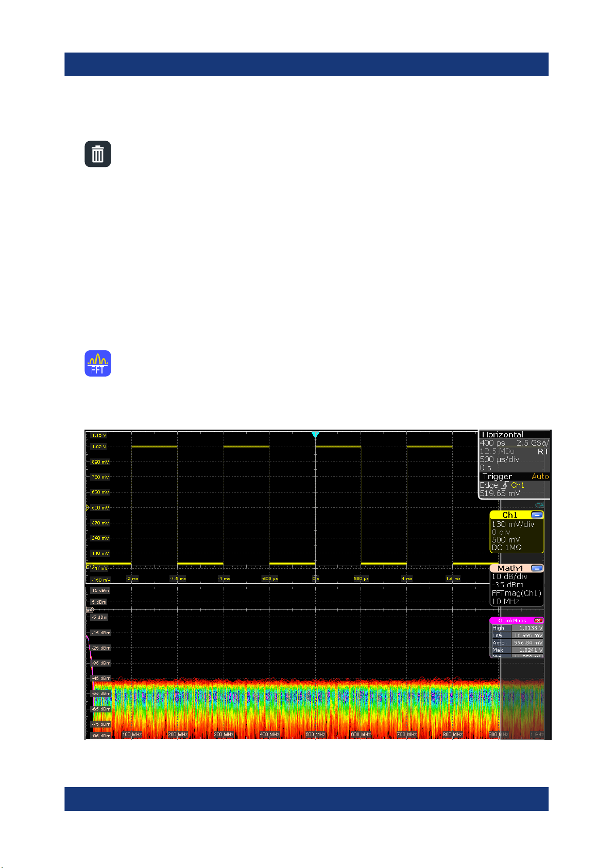
Task: Click the rising edge slope icon
Action: [x=504, y=485]
